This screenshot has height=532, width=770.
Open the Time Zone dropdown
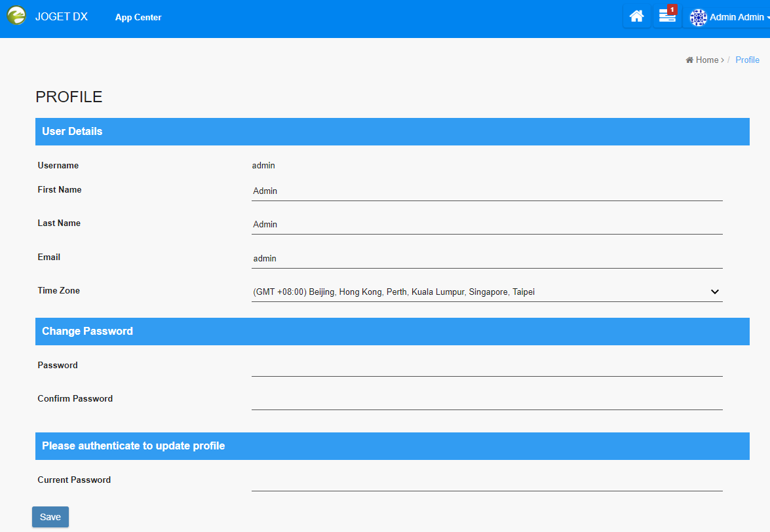(486, 292)
